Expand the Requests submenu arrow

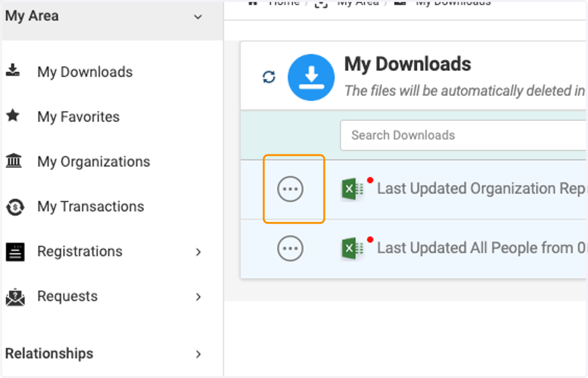tap(198, 297)
